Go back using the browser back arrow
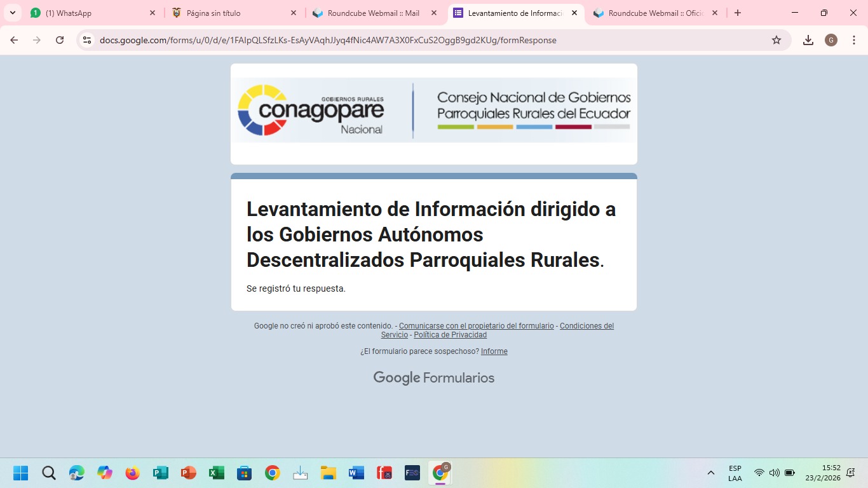868x488 pixels. coord(14,40)
